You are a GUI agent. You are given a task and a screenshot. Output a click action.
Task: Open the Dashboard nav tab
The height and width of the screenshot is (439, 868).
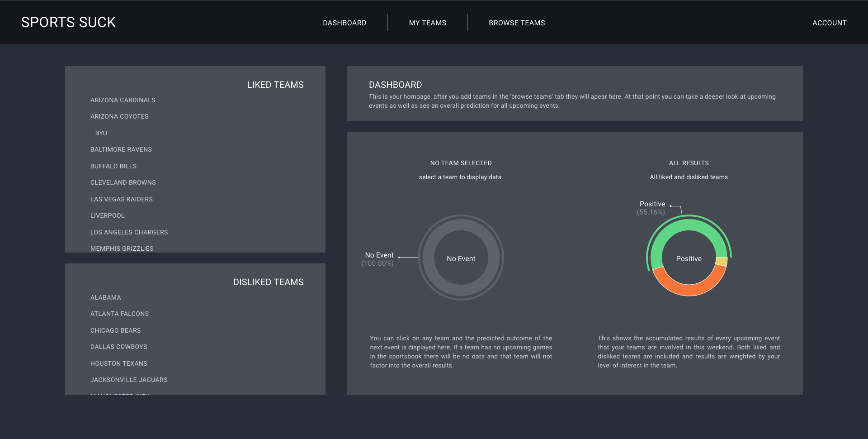click(344, 23)
